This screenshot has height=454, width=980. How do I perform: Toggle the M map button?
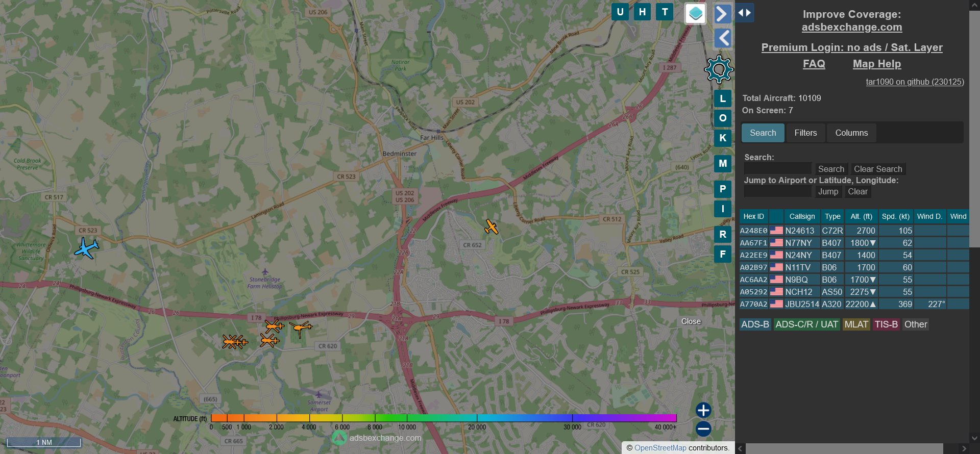(x=723, y=164)
